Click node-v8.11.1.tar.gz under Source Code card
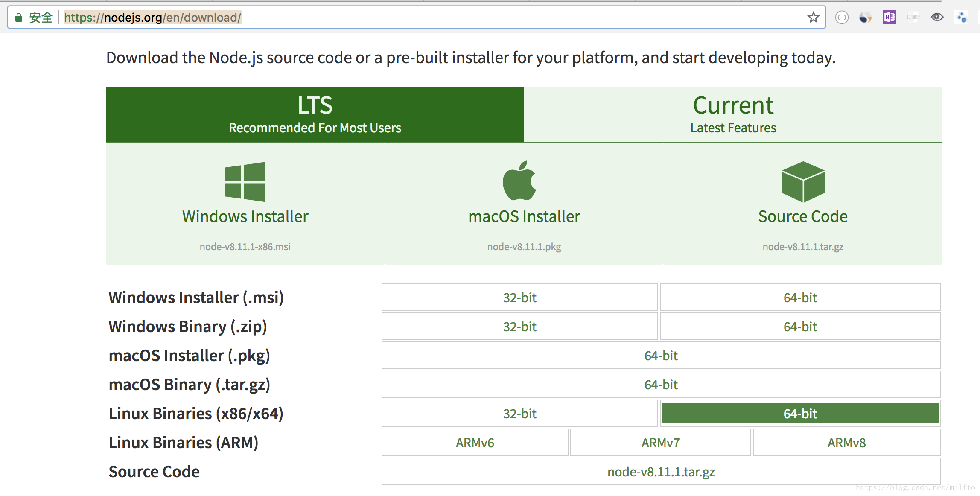 coord(803,247)
